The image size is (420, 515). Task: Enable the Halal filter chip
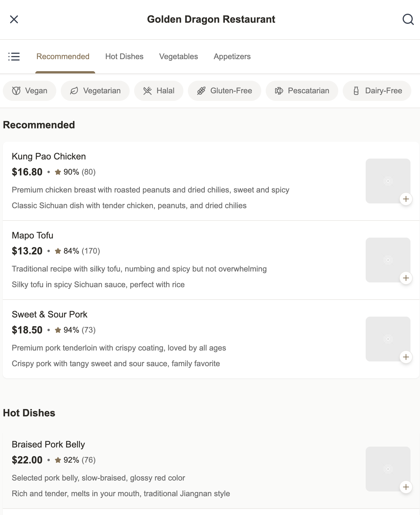pyautogui.click(x=159, y=91)
